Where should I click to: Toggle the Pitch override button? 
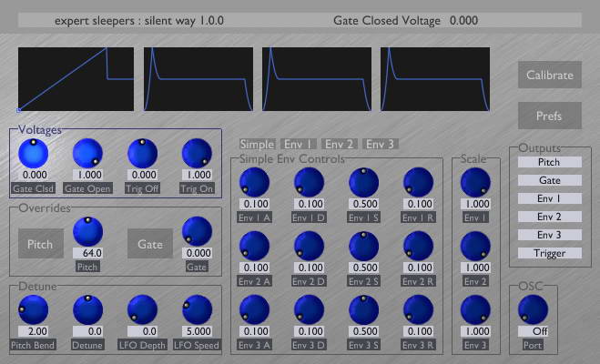coord(41,244)
